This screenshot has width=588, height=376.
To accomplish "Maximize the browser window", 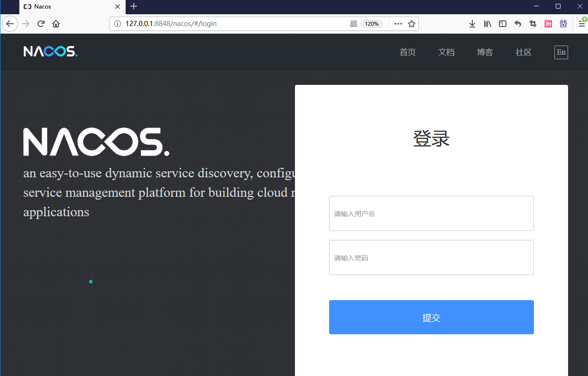I will pos(558,6).
